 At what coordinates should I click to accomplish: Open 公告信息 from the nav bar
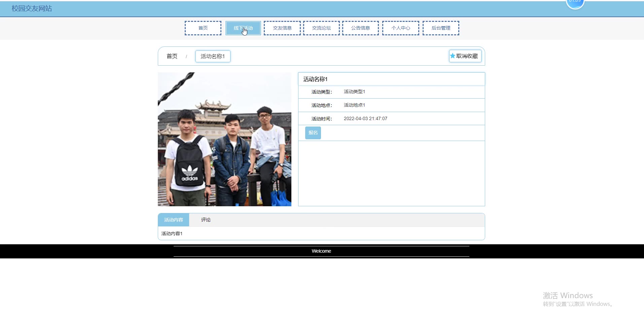[x=360, y=28]
